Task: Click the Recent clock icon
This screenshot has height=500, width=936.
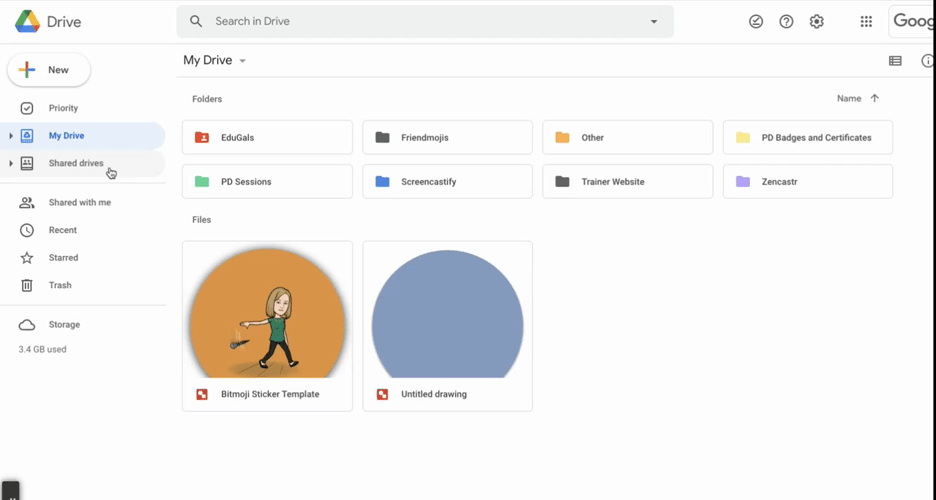Action: click(x=27, y=230)
